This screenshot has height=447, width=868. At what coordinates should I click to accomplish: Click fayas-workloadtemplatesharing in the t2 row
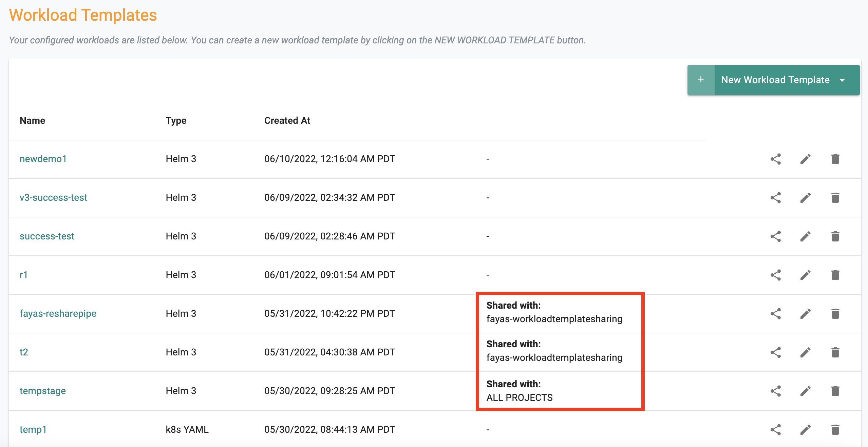(x=554, y=357)
